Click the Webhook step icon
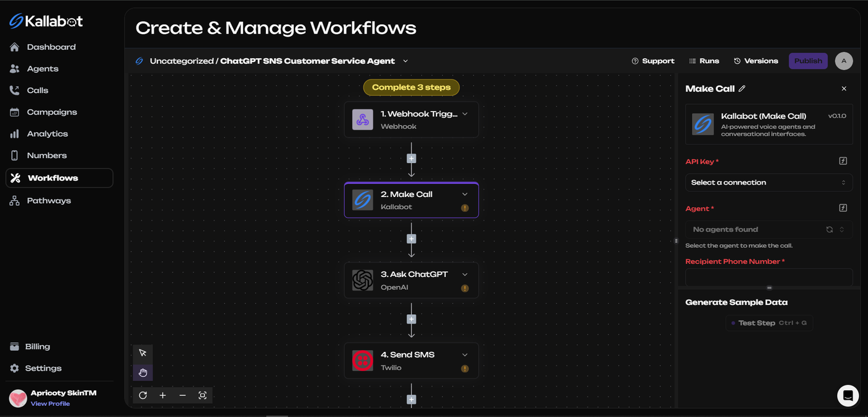The width and height of the screenshot is (868, 417). [363, 120]
